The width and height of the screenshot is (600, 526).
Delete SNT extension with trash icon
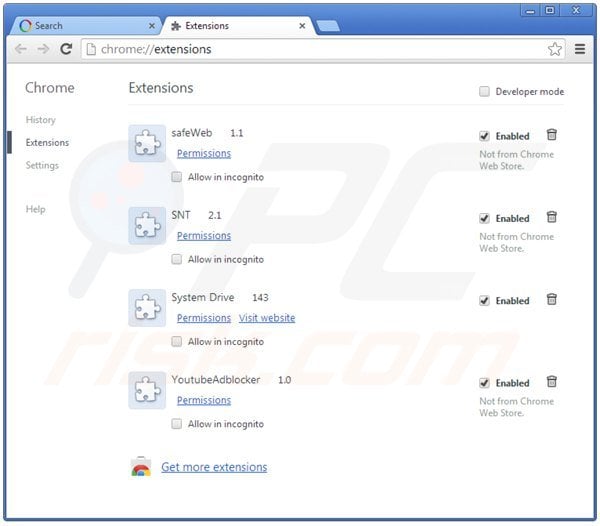click(x=551, y=217)
